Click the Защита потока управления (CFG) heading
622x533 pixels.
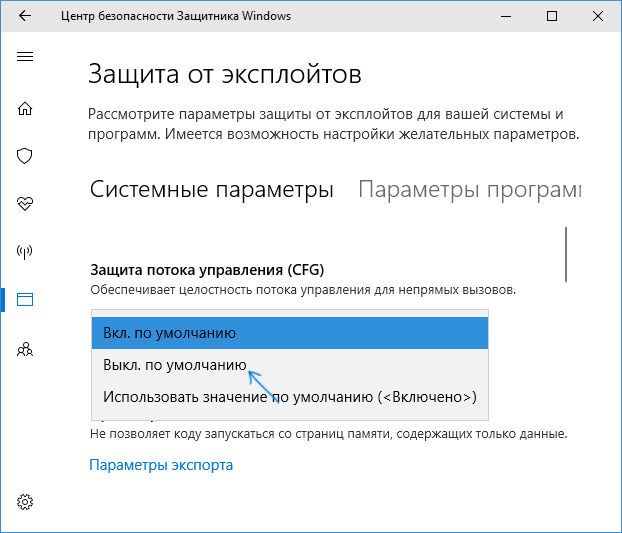coord(207,270)
